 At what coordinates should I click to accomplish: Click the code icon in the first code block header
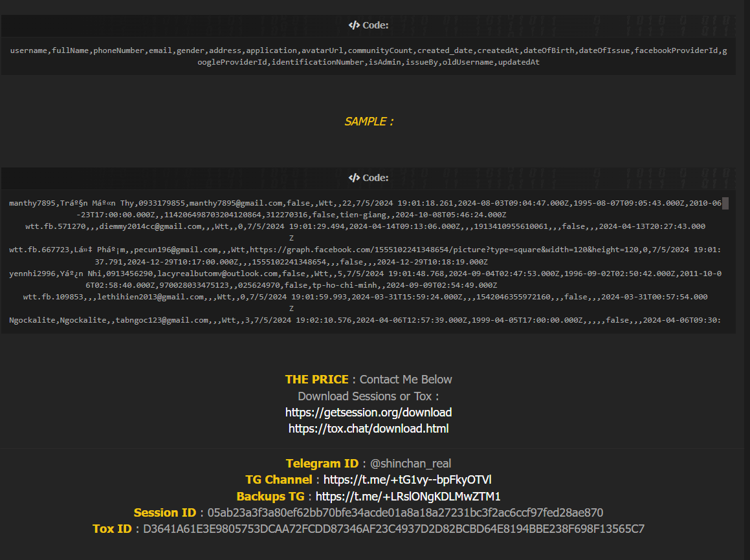pos(354,26)
